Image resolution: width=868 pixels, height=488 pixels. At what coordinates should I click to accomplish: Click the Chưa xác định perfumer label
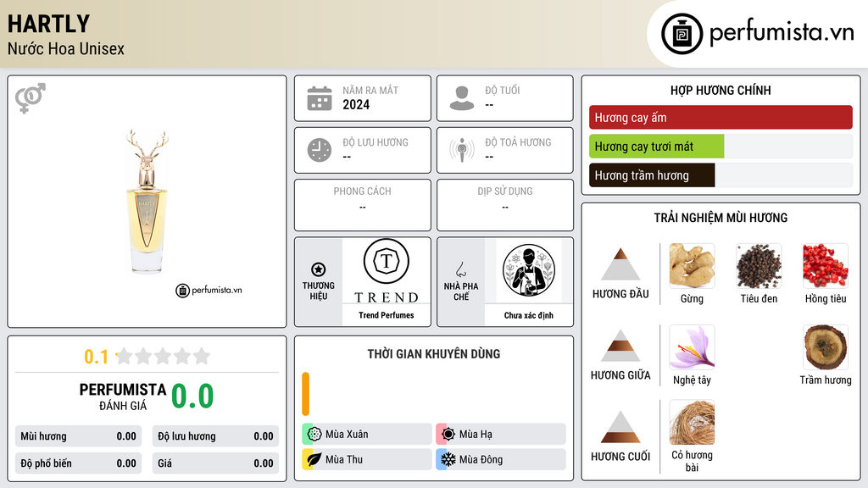tap(529, 315)
